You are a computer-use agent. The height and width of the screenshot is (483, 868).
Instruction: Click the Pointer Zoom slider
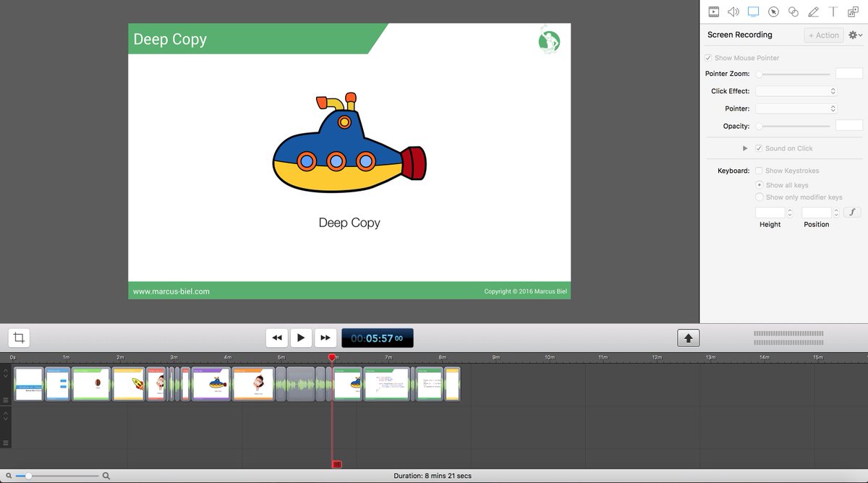click(793, 74)
